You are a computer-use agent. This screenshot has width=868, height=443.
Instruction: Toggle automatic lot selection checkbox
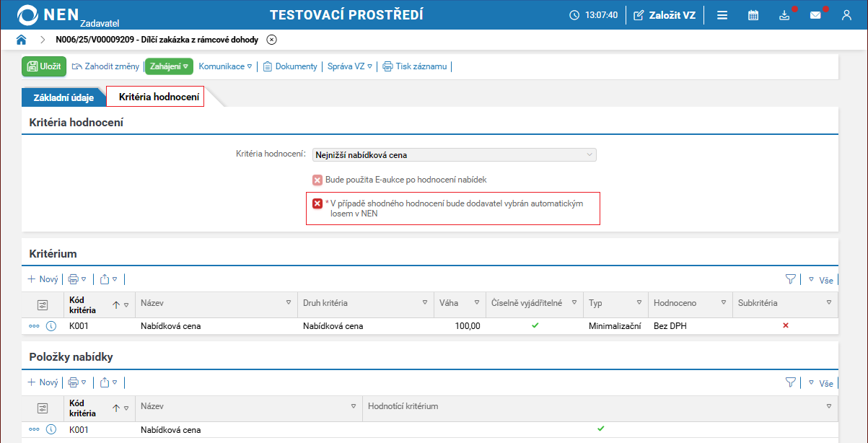click(x=317, y=203)
